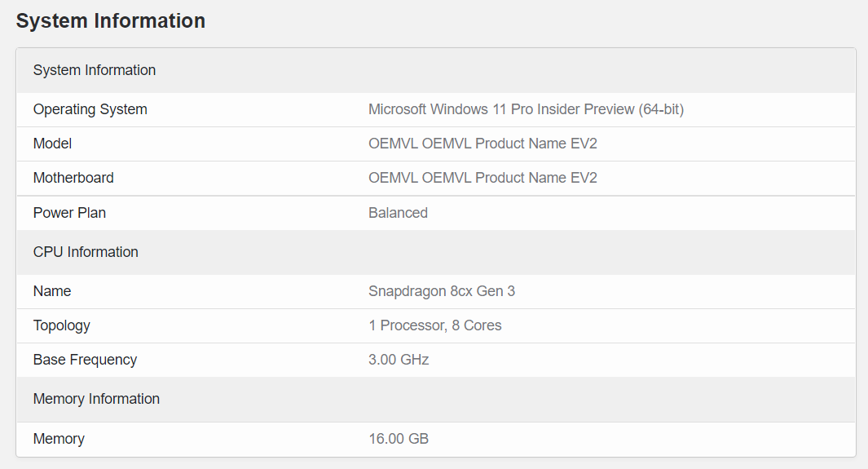
Task: Select the Balanced power plan value
Action: coord(398,213)
